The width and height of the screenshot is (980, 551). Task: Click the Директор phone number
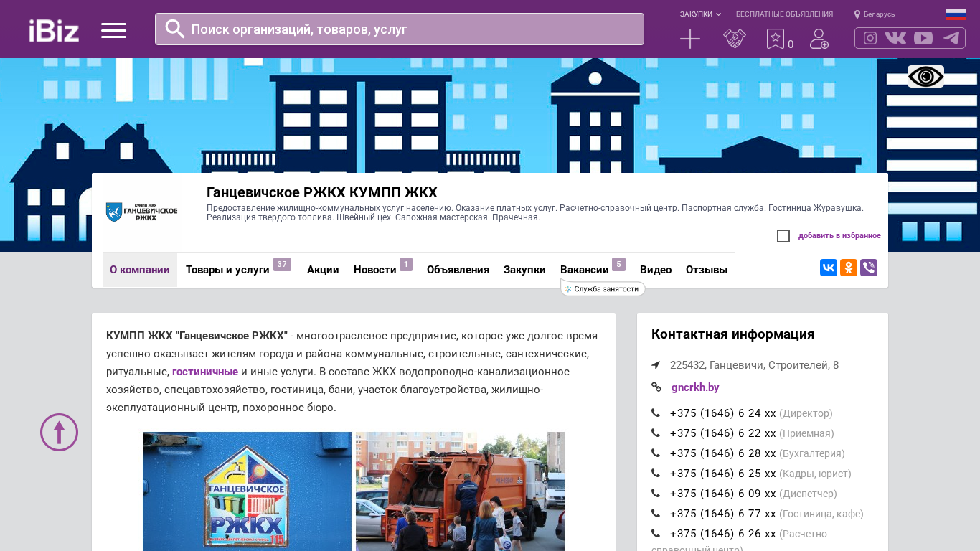[722, 413]
